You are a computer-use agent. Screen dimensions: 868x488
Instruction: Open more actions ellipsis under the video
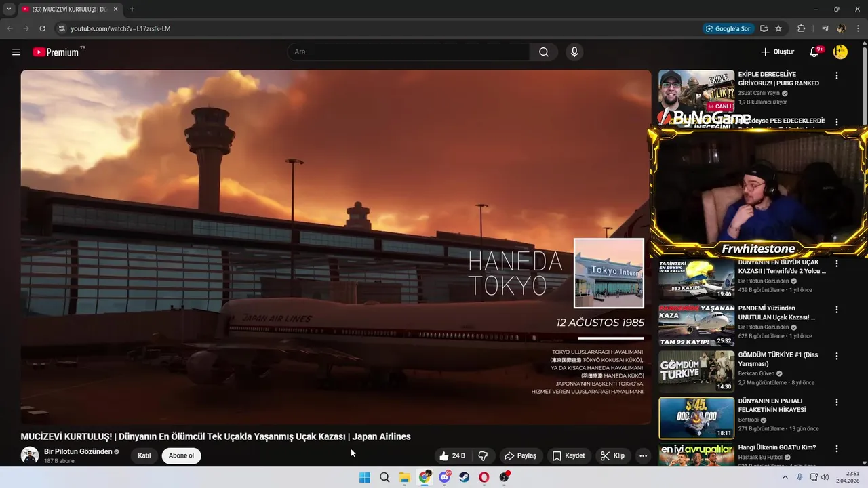[x=643, y=455]
